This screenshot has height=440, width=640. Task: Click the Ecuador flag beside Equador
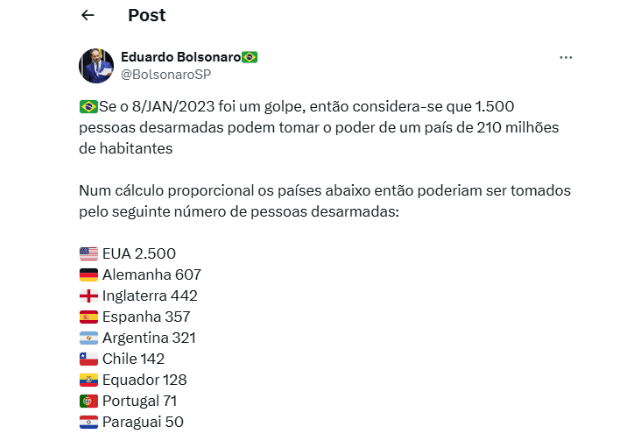88,380
